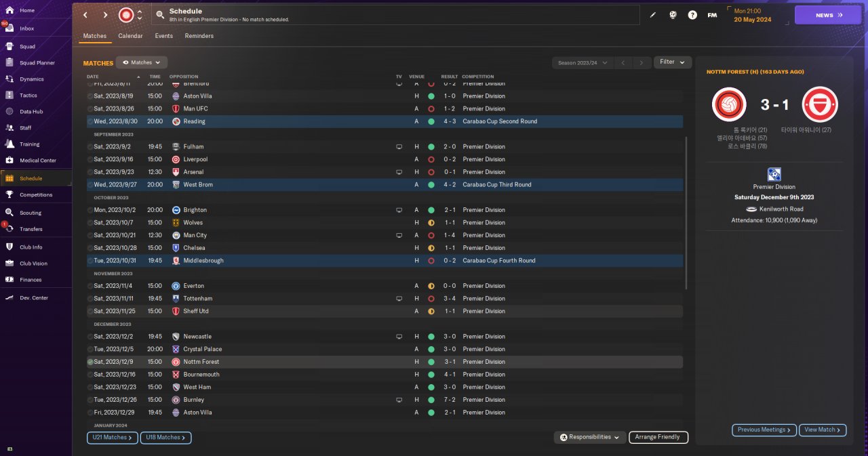
Task: Select the Burnley match row marker
Action: (90, 400)
